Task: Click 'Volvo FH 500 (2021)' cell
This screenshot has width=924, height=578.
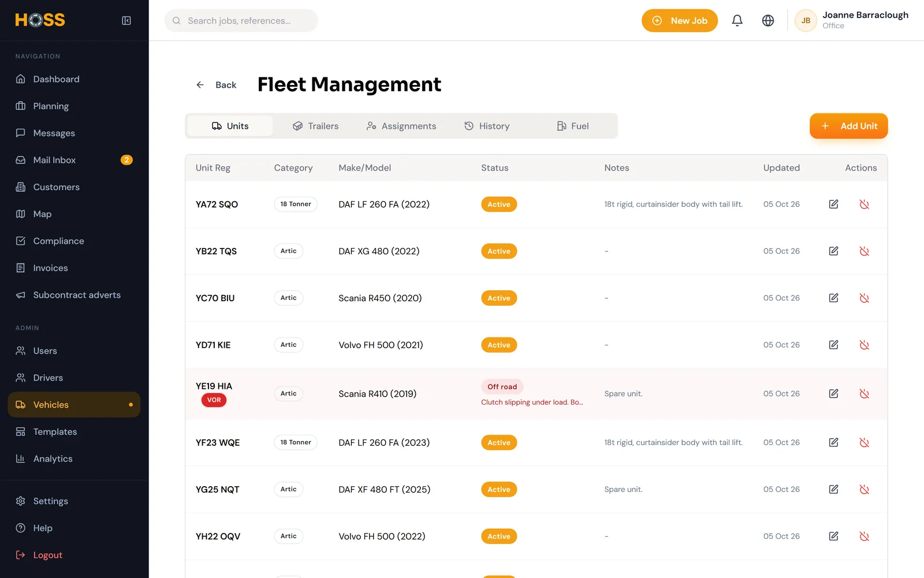Action: click(x=381, y=345)
